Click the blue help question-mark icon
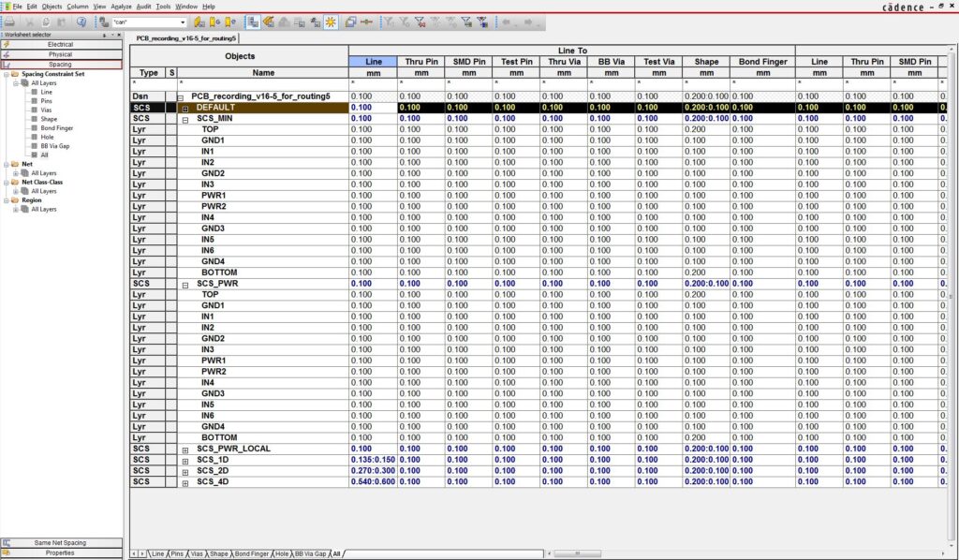 pyautogui.click(x=81, y=22)
